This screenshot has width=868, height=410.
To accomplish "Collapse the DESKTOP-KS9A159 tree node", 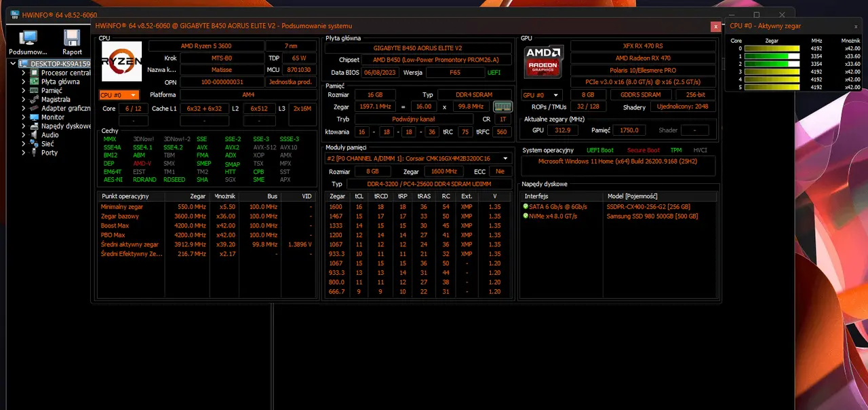I will point(14,64).
